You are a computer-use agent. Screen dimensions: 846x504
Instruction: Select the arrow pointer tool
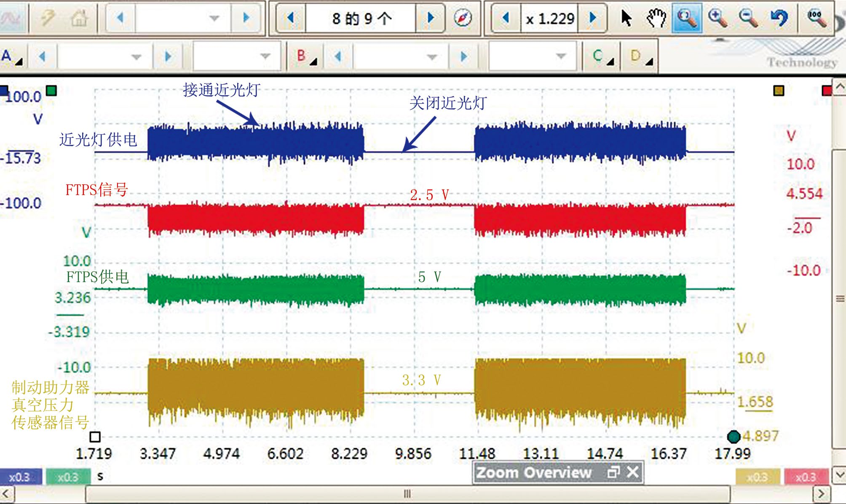[x=626, y=18]
